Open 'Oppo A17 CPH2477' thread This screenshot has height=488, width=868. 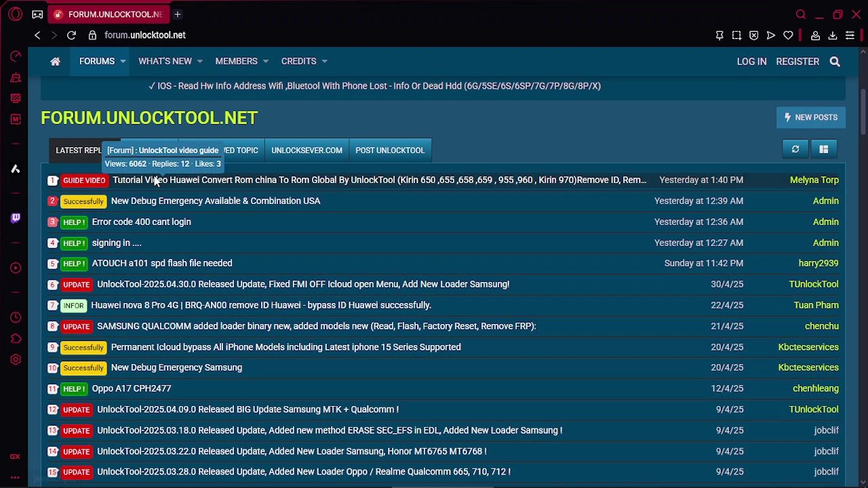coord(132,388)
